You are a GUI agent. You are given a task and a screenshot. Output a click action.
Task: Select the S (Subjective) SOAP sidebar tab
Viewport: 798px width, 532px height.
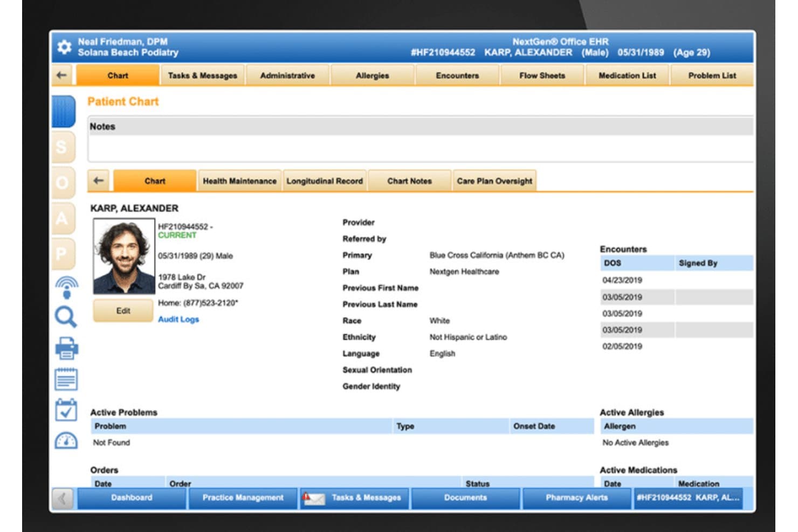point(63,147)
